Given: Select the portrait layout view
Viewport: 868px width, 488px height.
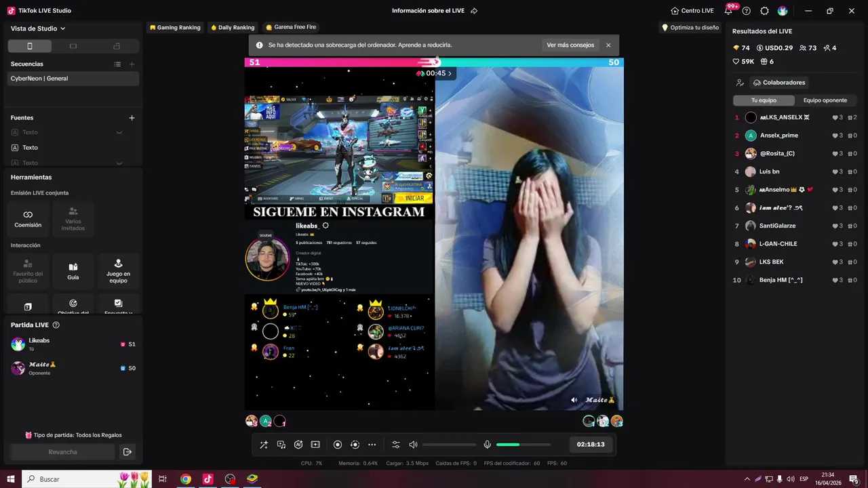Looking at the screenshot, I should (29, 46).
